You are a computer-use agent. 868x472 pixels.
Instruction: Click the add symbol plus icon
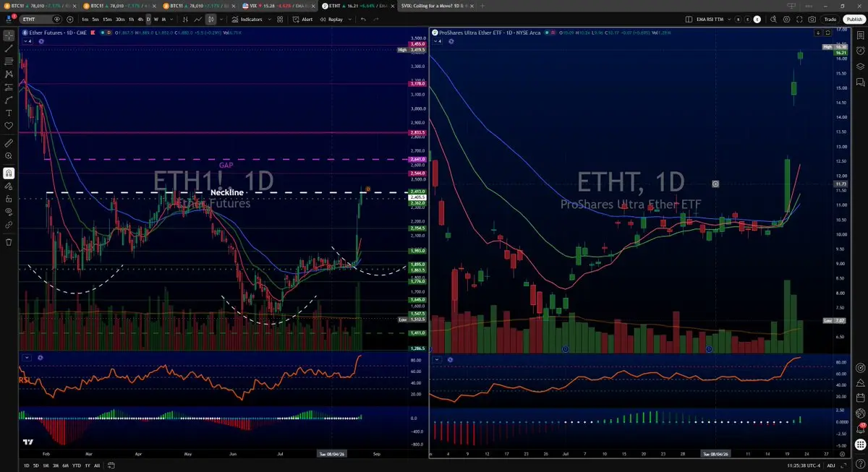[70, 19]
